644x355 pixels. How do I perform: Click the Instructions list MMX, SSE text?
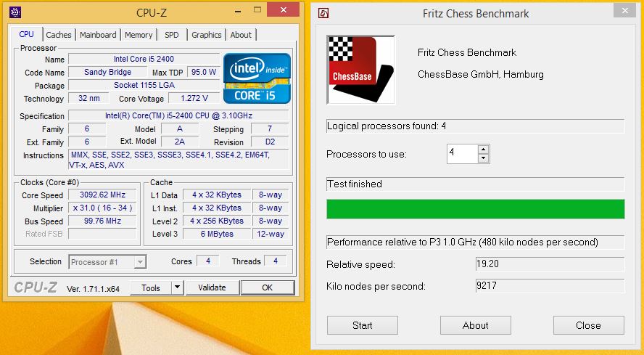(178, 160)
